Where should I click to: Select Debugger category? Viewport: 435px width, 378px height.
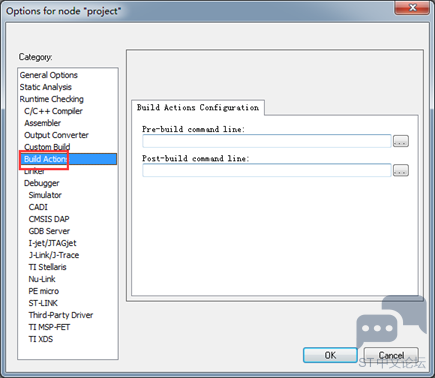[x=41, y=183]
